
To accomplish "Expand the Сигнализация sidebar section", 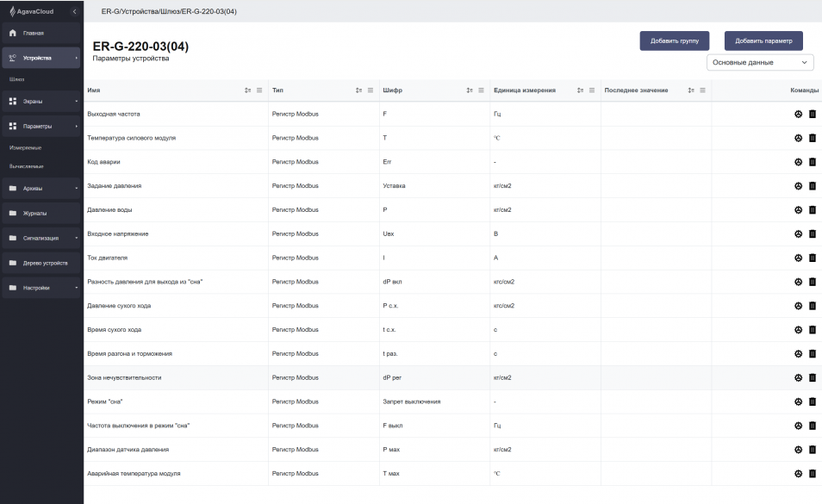I will [x=40, y=238].
